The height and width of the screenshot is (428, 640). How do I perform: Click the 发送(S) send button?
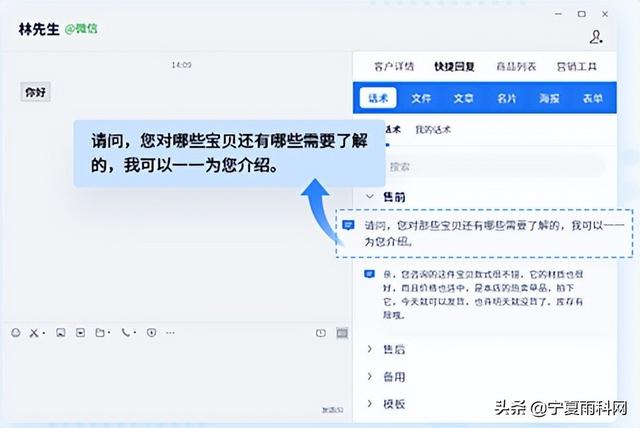point(332,410)
